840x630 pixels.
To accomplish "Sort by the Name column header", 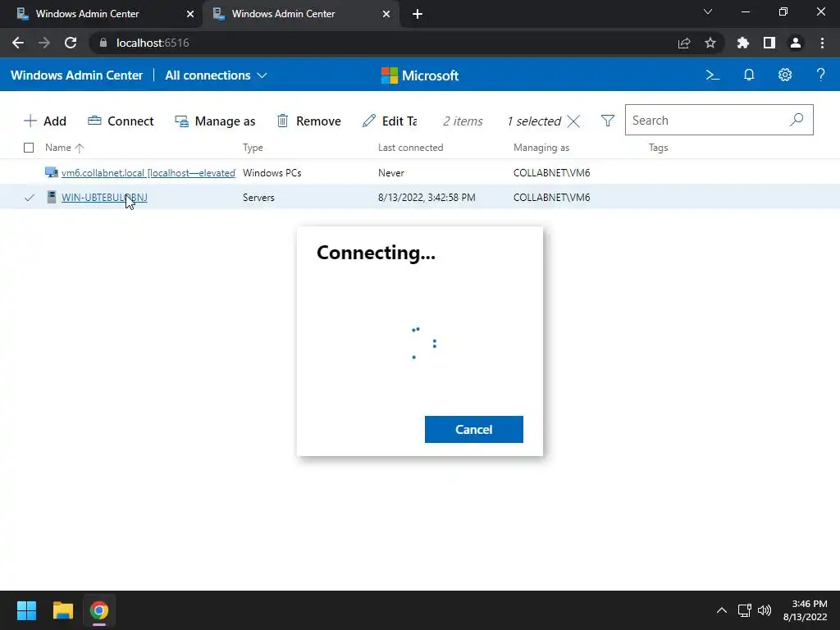I will [x=64, y=148].
